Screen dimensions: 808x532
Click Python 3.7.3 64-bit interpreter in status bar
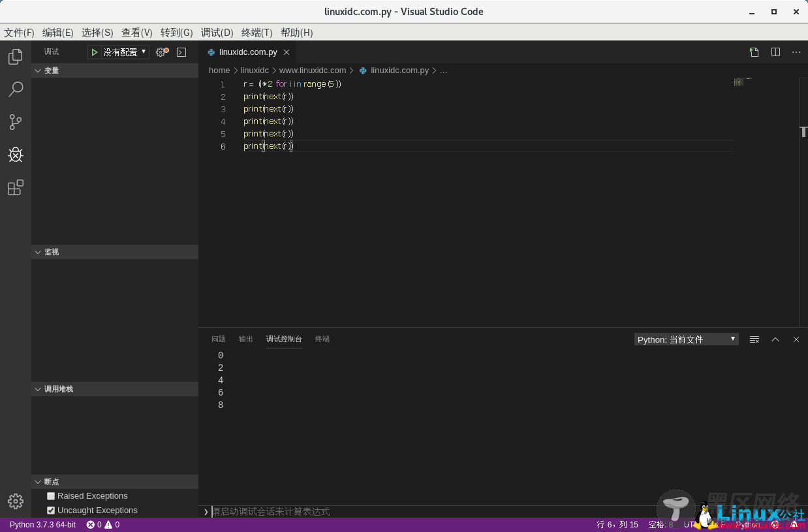[x=42, y=525]
